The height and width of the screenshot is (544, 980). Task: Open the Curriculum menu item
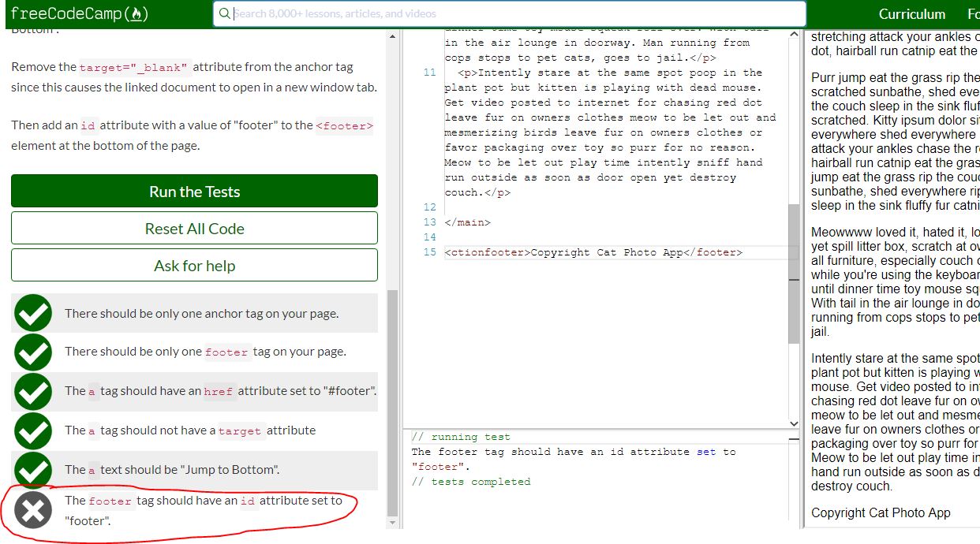tap(911, 14)
